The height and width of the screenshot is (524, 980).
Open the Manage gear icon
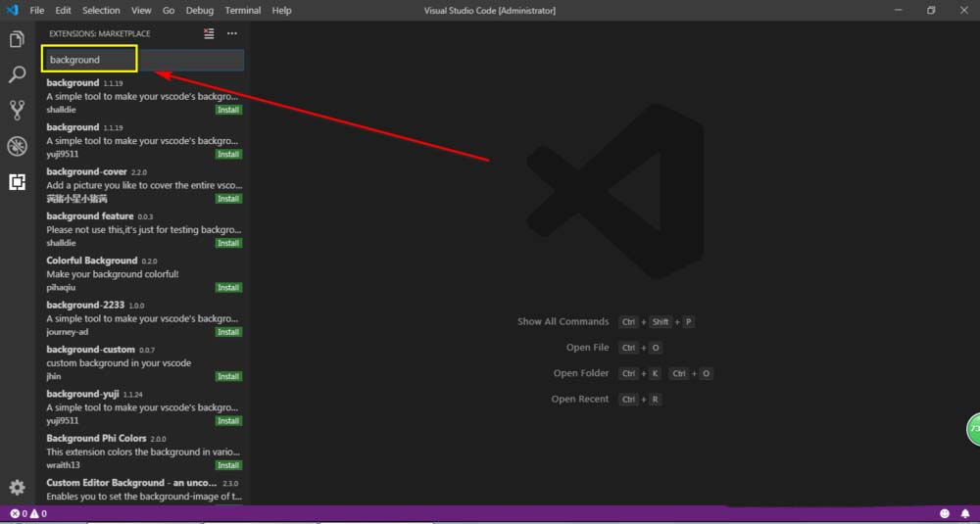[17, 487]
